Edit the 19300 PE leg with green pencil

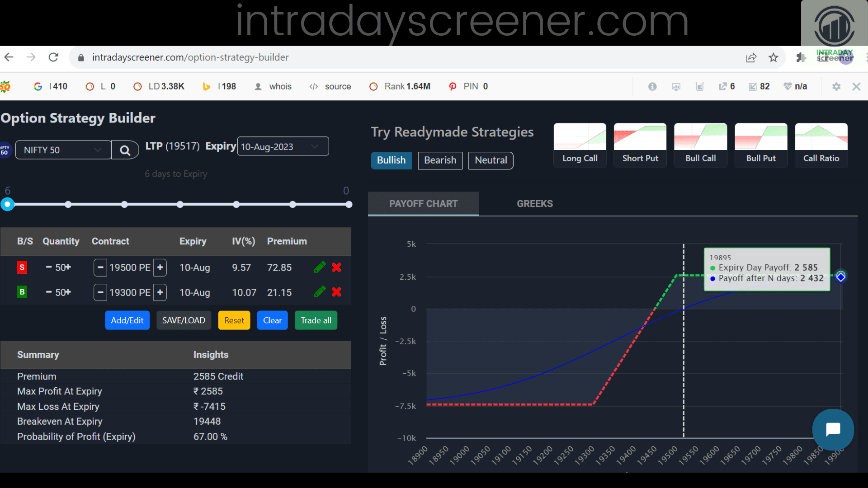click(320, 292)
